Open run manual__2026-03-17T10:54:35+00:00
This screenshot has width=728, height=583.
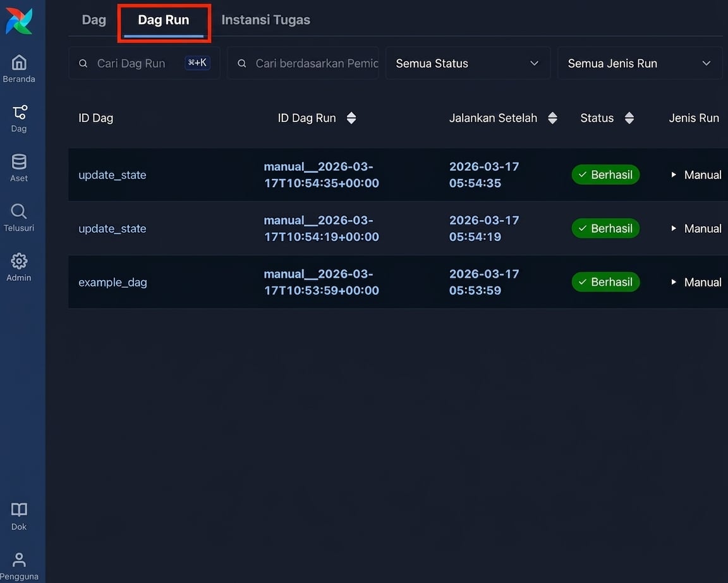pyautogui.click(x=321, y=175)
